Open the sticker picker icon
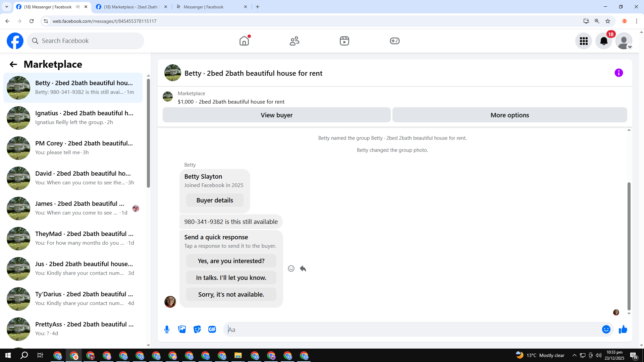Screen dimensions: 644x362 coord(197,329)
